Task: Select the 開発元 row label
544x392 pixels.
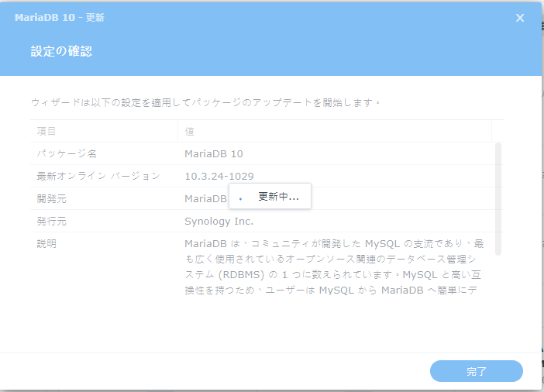Action: pyautogui.click(x=52, y=199)
